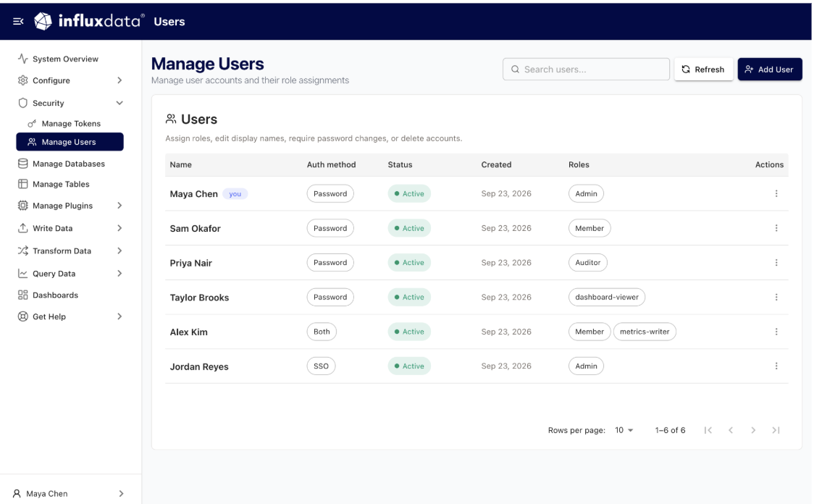Viewport: 814px width, 504px height.
Task: Click the Transform Data shuffle icon
Action: [x=23, y=251]
